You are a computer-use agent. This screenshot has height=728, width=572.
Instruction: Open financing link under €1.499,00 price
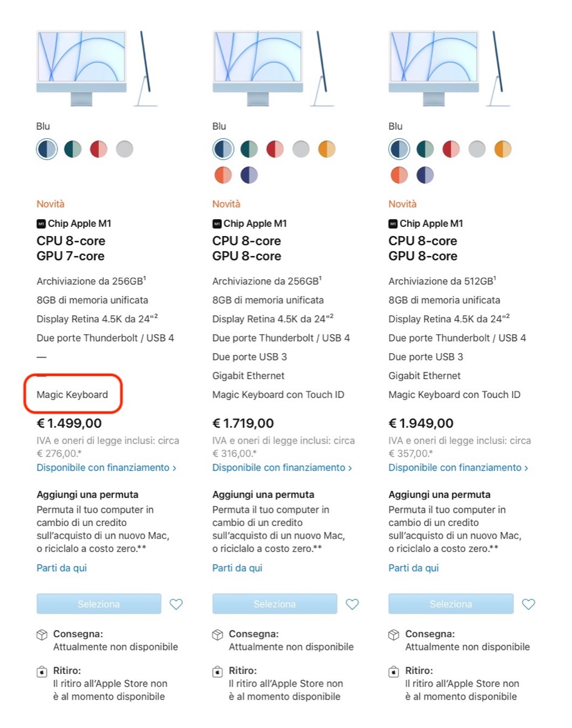click(x=106, y=468)
